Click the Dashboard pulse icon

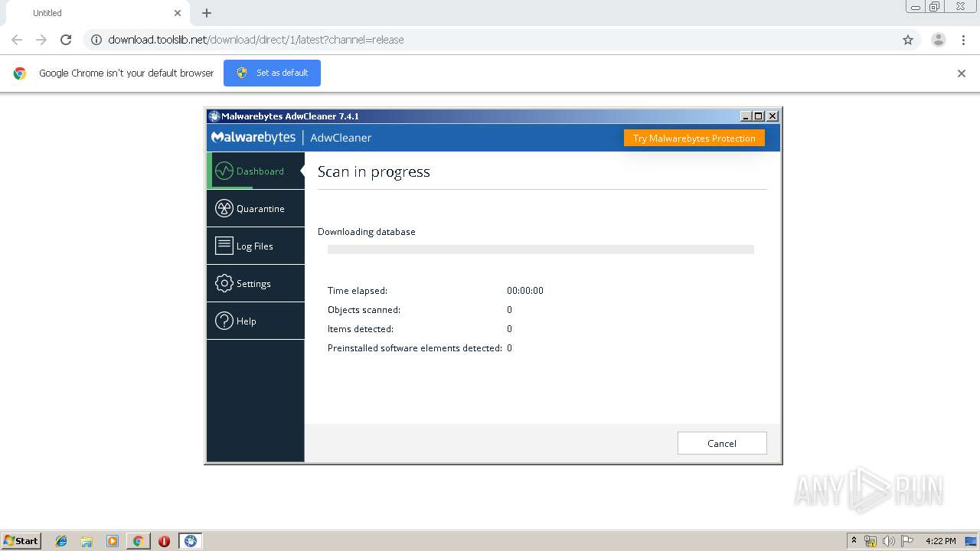tap(224, 171)
